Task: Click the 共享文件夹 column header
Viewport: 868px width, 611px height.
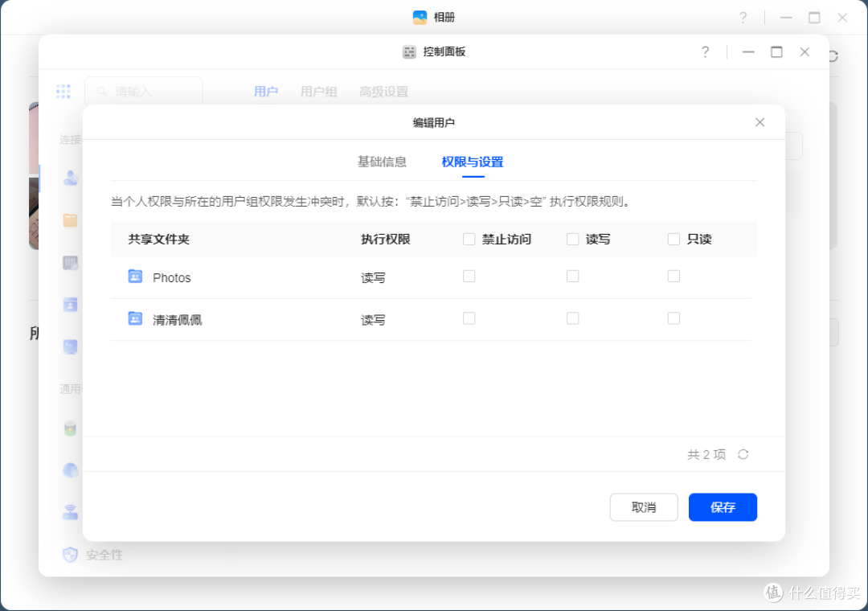Action: point(159,240)
